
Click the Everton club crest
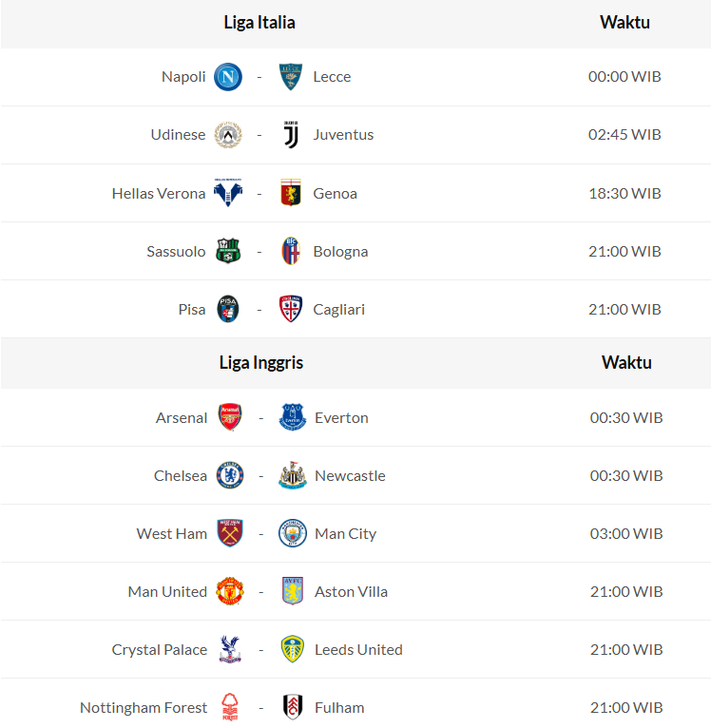293,418
